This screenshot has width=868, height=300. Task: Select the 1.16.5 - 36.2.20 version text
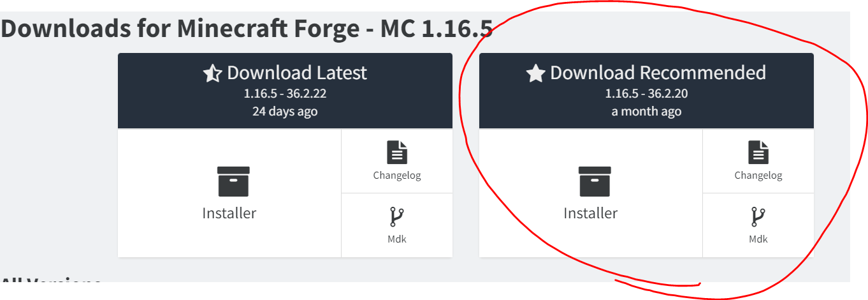[646, 94]
